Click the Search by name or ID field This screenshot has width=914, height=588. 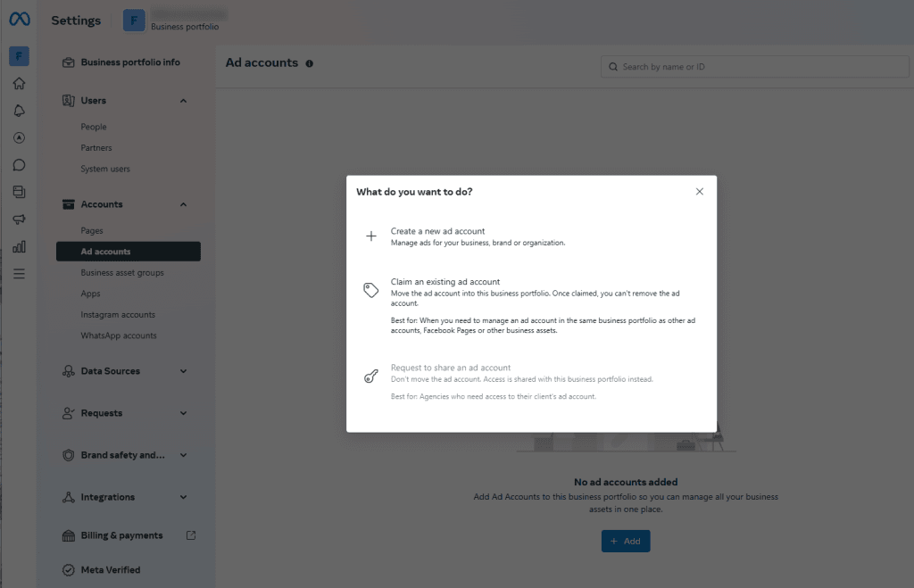pos(754,66)
